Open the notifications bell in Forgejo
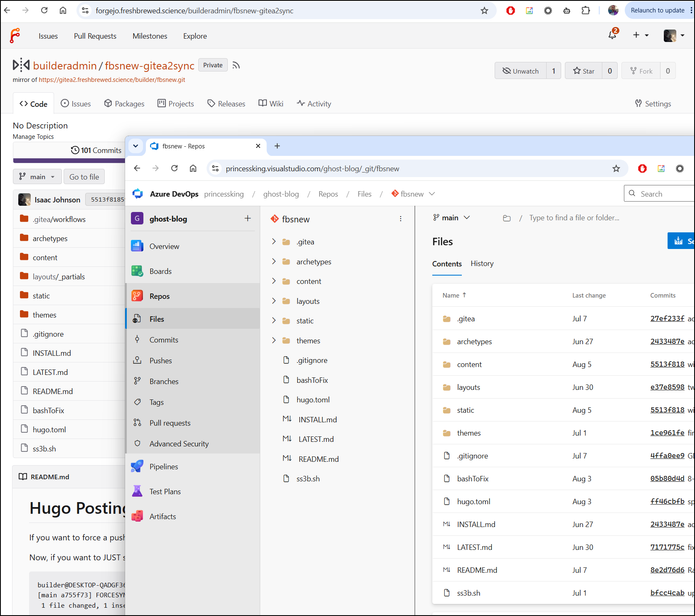Image resolution: width=695 pixels, height=616 pixels. pyautogui.click(x=613, y=35)
